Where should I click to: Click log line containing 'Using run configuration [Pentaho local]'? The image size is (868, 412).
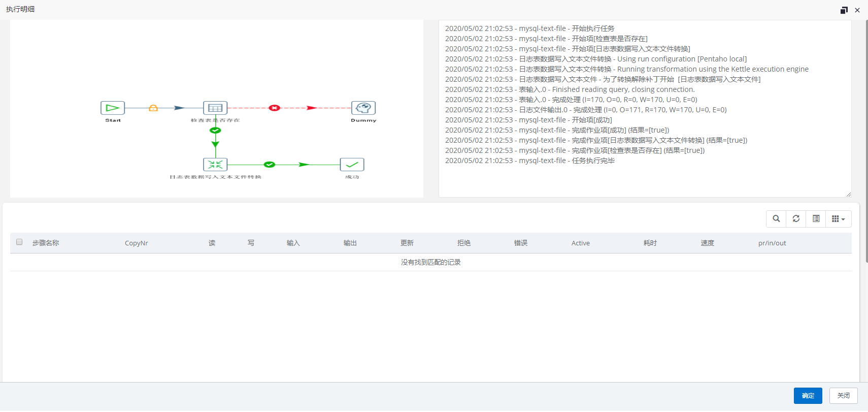tap(596, 59)
